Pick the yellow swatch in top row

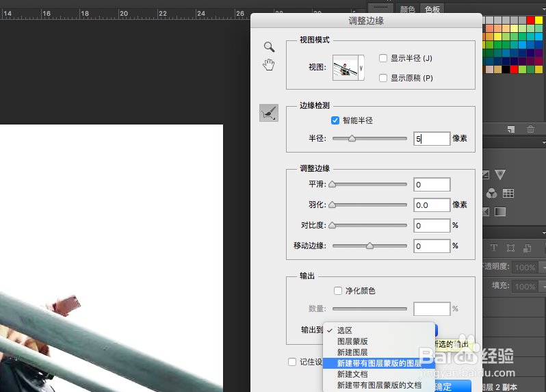(538, 21)
